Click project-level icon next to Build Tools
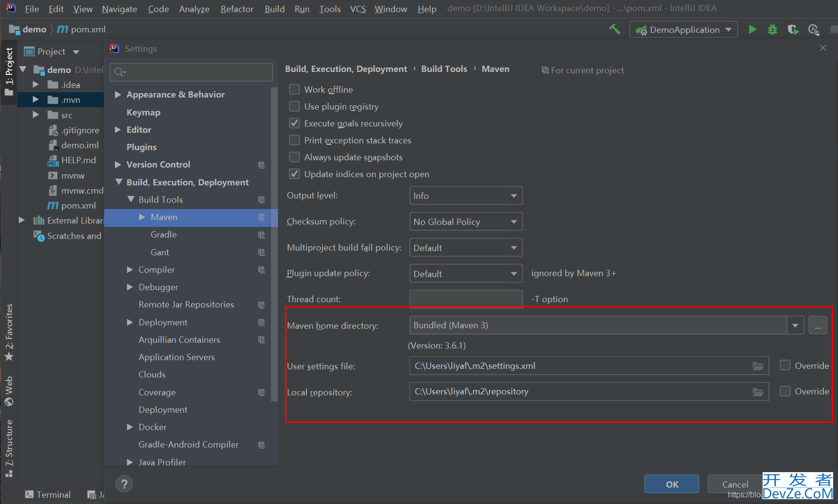Screen dimensions: 838x504 pos(261,200)
